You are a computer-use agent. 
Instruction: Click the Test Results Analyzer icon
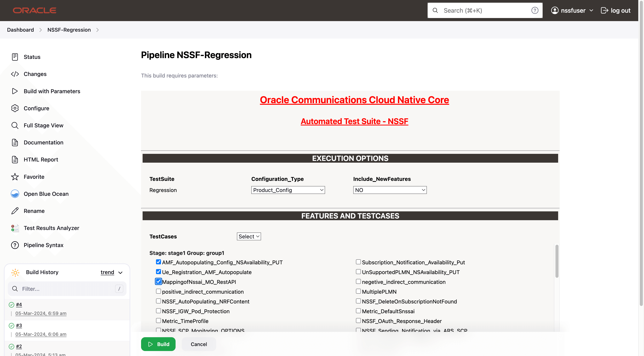click(x=15, y=228)
